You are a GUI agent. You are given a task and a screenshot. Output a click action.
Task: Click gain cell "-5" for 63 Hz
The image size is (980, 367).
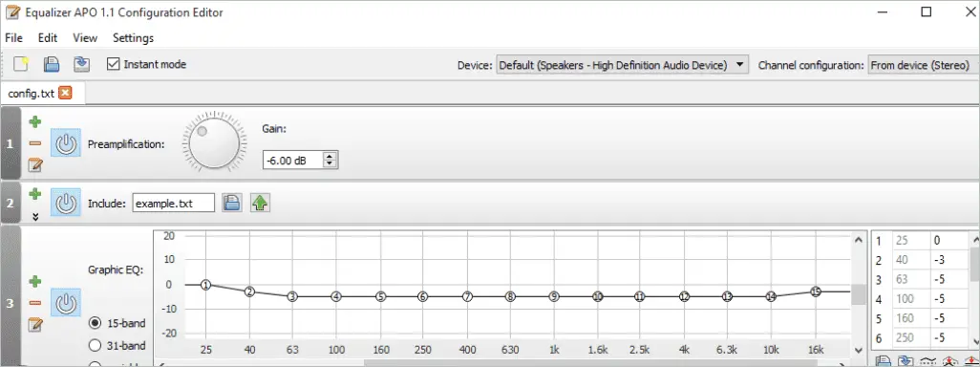pos(949,279)
